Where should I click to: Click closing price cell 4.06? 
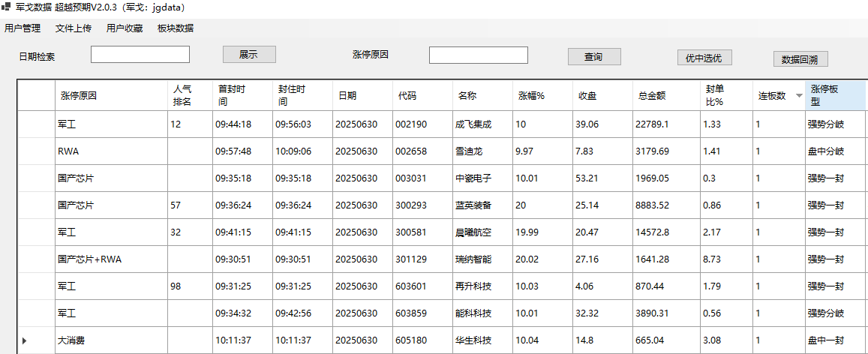pyautogui.click(x=602, y=286)
